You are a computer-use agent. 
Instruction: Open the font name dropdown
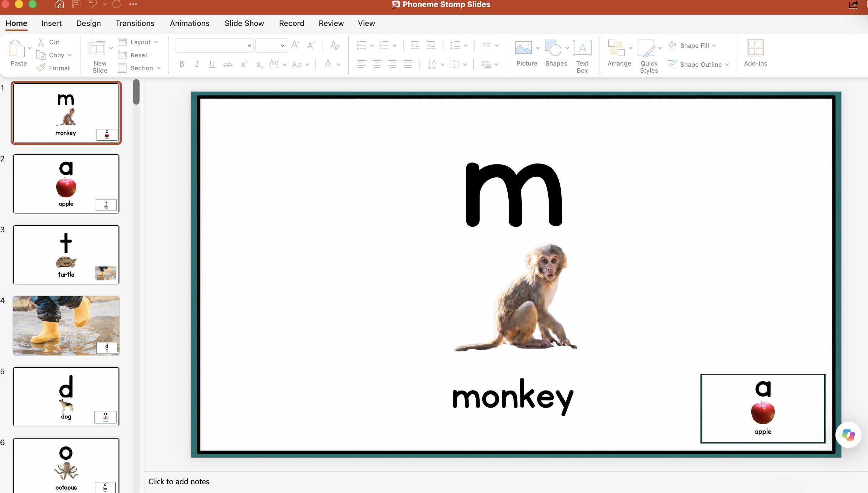coord(249,45)
